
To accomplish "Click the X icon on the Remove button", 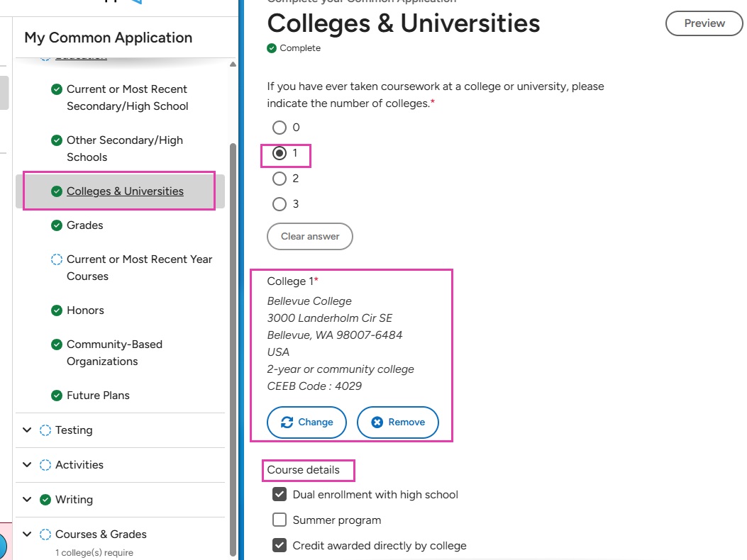I will click(x=378, y=422).
